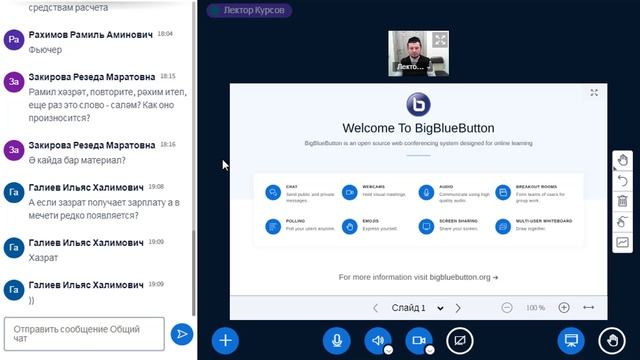
Task: Click the Лектор Курсов talking indicator
Action: pos(249,10)
